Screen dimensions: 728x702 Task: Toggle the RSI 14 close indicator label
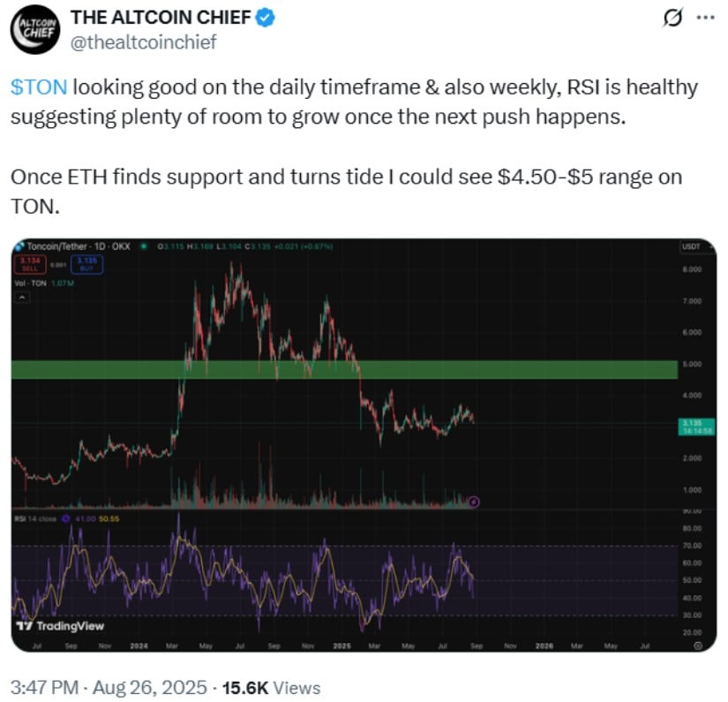click(36, 518)
